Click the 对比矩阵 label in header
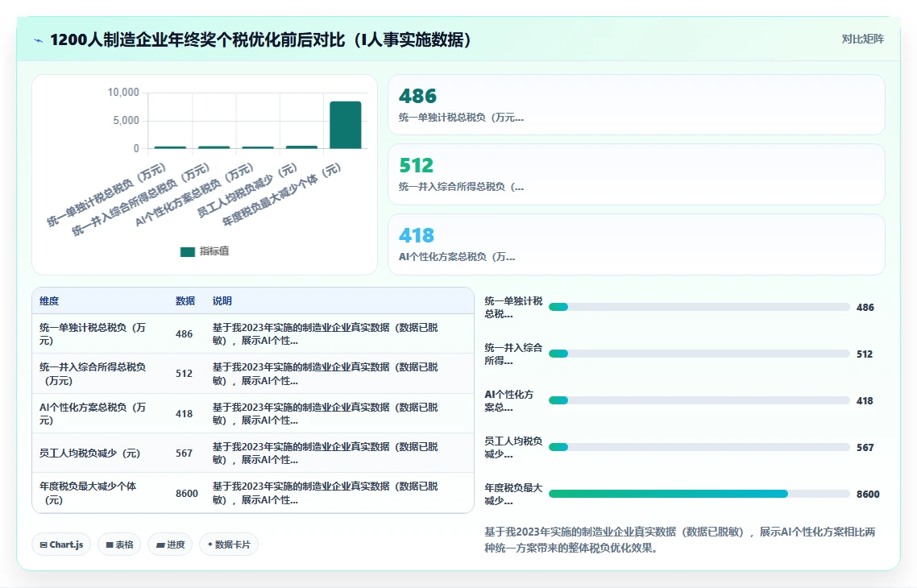The width and height of the screenshot is (917, 588). pos(863,39)
